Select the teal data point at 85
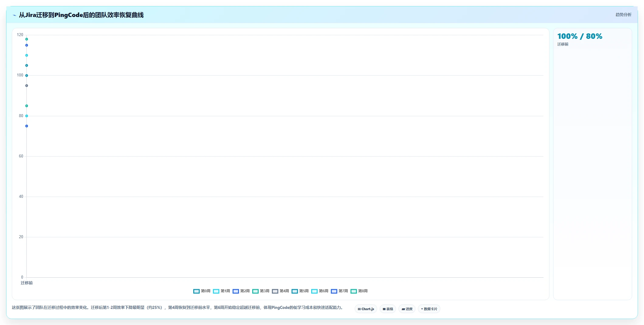This screenshot has height=325, width=644. pos(27,106)
